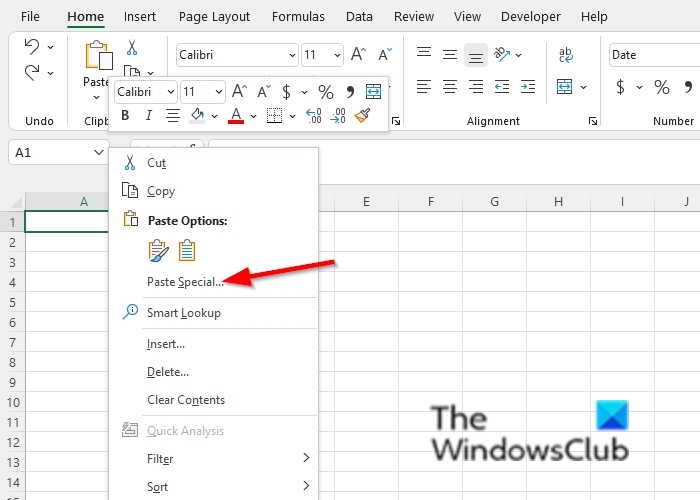
Task: Open the ribbon Font name dropdown
Action: (292, 55)
